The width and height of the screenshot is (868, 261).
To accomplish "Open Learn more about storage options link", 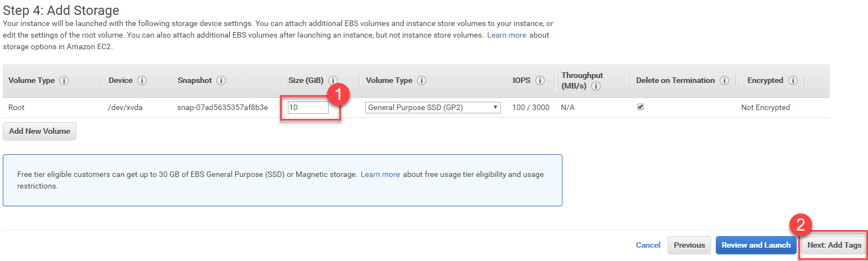I will [507, 35].
